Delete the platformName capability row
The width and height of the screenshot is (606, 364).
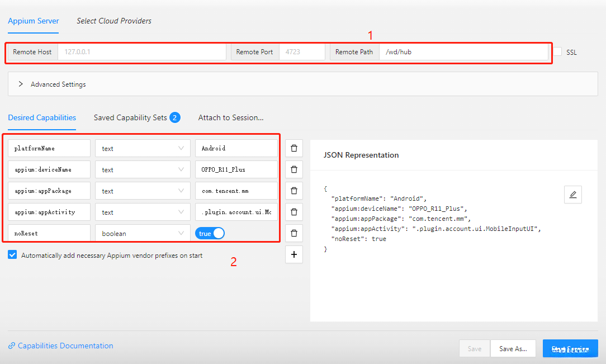pyautogui.click(x=293, y=149)
